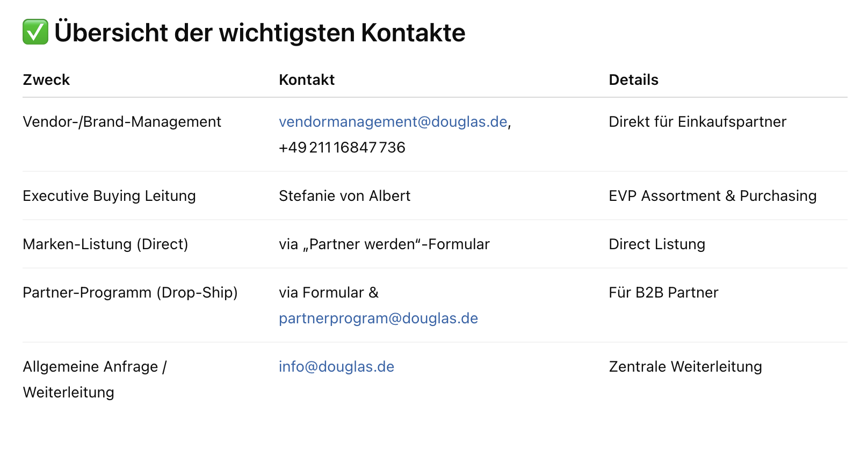
Task: Click the phone number +49 211 16847 736
Action: pos(342,148)
